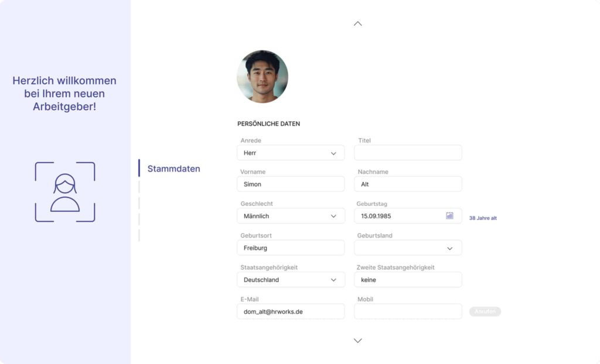Click into the empty Titel field
The image size is (600, 364).
pos(408,153)
